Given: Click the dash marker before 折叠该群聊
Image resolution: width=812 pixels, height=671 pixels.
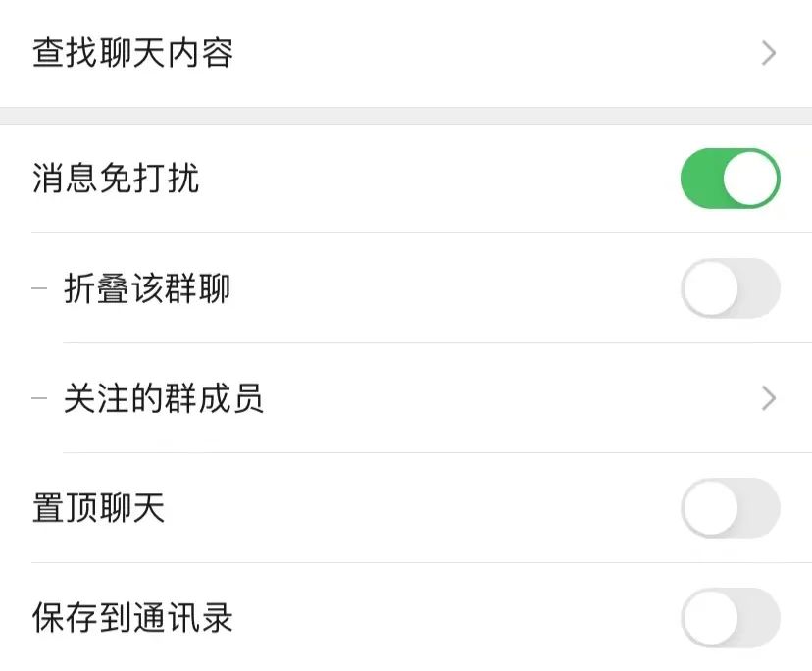Looking at the screenshot, I should [39, 289].
